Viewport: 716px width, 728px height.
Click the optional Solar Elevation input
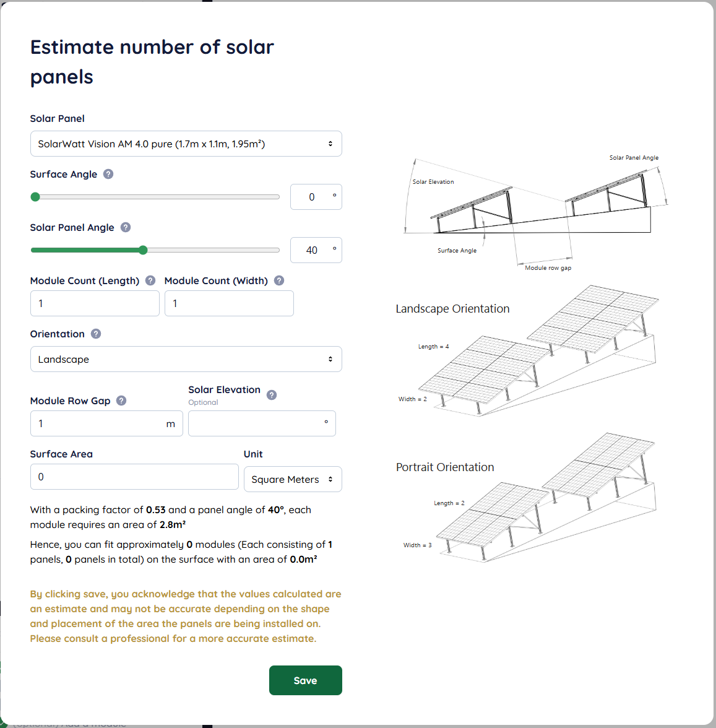coord(257,423)
